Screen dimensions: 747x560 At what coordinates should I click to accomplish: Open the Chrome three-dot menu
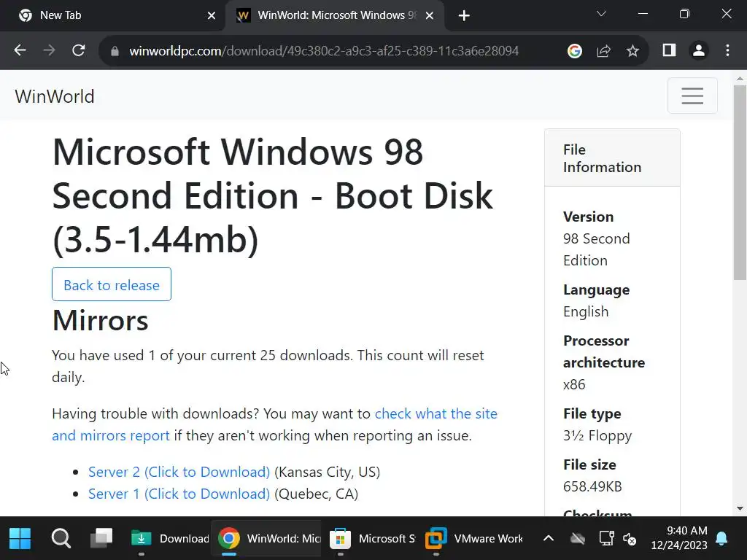click(x=727, y=51)
